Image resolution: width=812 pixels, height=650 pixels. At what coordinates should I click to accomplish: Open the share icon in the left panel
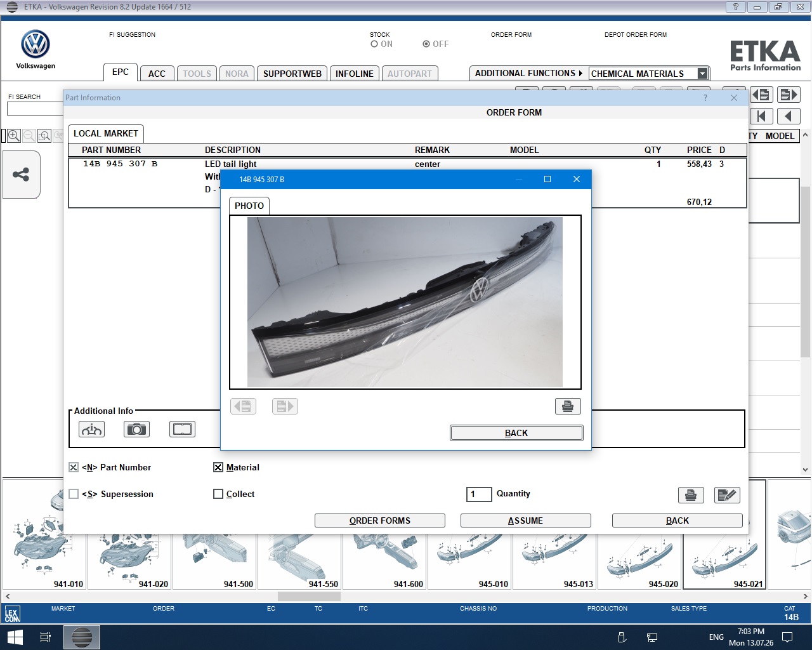tap(21, 175)
